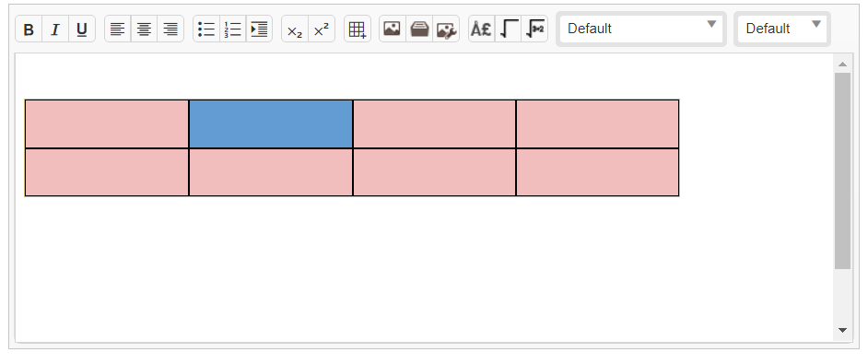Apply superscript formatting
The height and width of the screenshot is (364, 868).
click(322, 29)
